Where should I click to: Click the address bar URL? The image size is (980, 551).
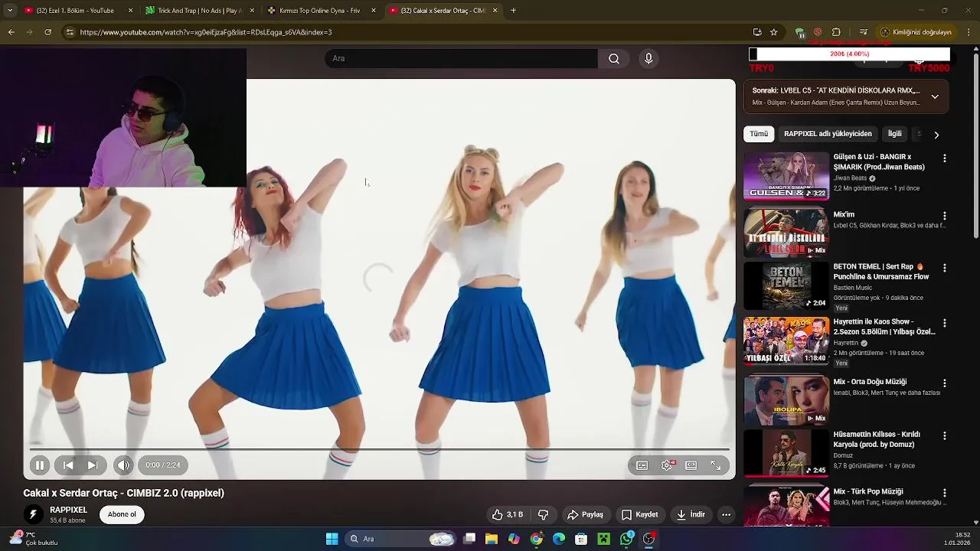(205, 32)
